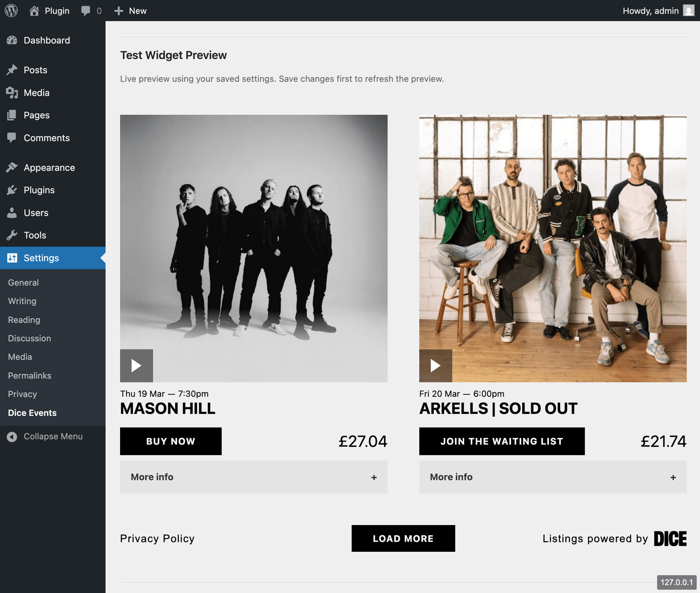Play the Mason Hill video preview
The height and width of the screenshot is (593, 700).
136,365
